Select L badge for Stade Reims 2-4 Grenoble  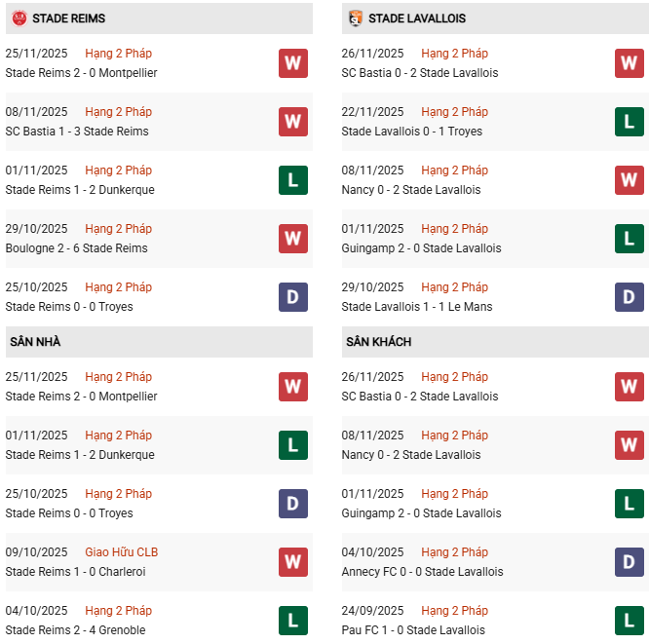click(x=293, y=621)
